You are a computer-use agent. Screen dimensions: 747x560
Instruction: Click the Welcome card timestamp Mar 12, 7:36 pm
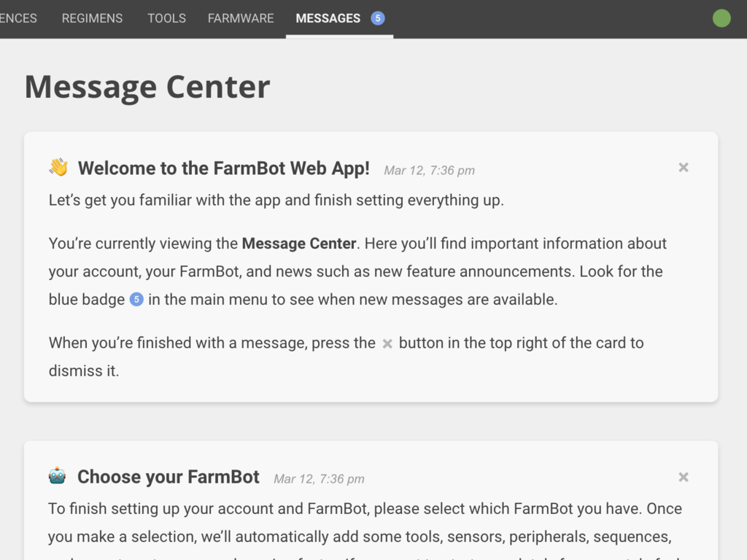point(429,171)
